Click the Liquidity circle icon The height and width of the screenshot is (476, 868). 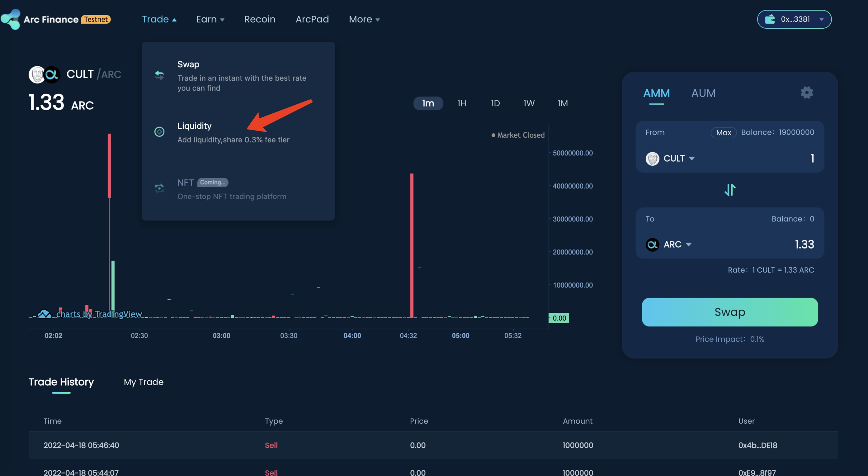click(x=159, y=131)
